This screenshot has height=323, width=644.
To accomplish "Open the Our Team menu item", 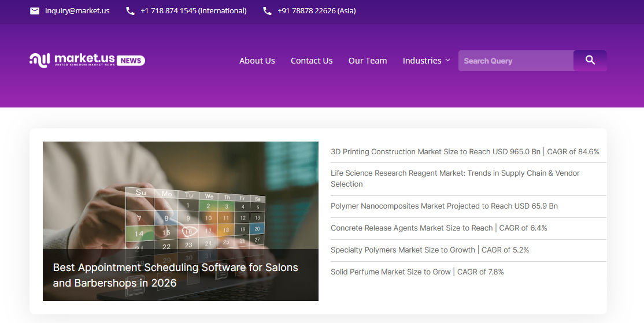I will (368, 61).
